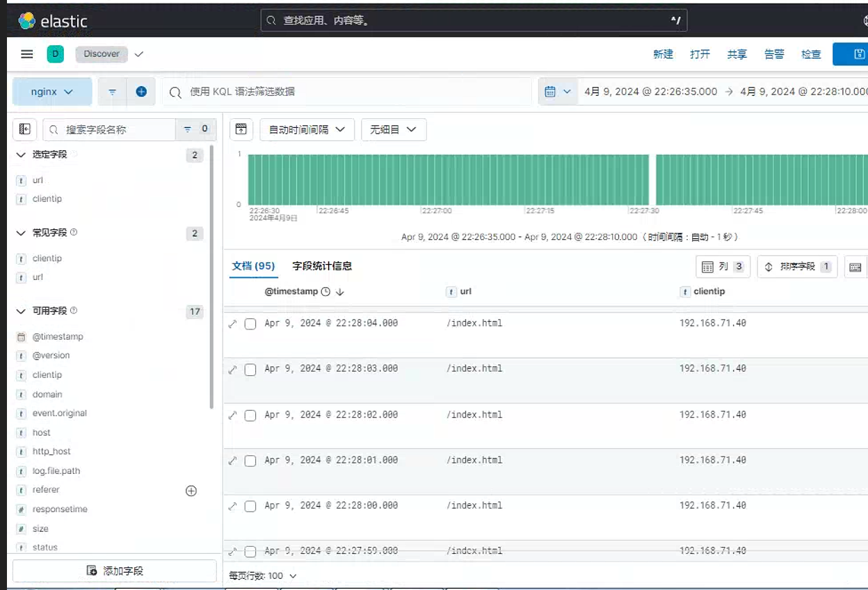
Task: Collapse the field sidebar panel
Action: click(x=25, y=129)
